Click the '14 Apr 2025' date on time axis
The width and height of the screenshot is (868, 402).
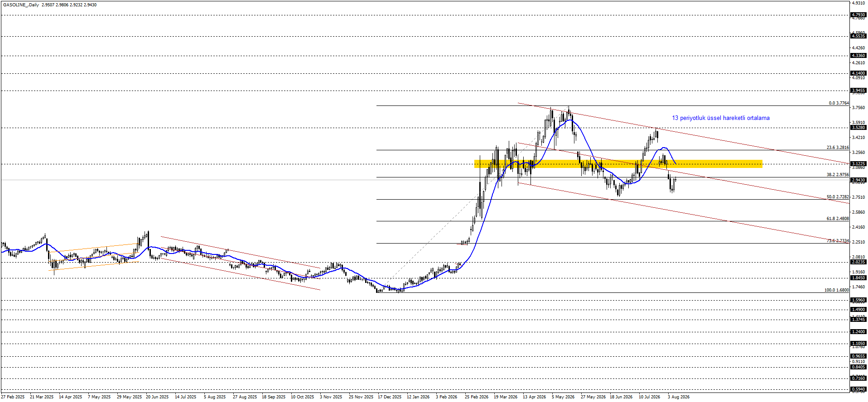click(71, 397)
